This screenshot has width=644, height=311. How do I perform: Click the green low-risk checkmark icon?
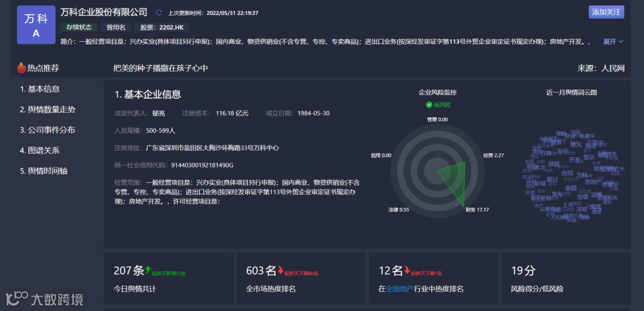click(429, 105)
